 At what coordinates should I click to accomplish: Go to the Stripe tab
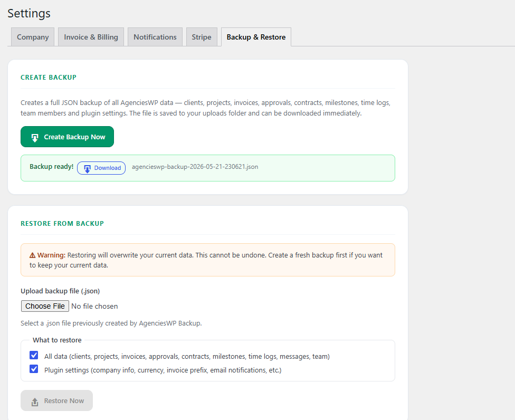point(202,37)
